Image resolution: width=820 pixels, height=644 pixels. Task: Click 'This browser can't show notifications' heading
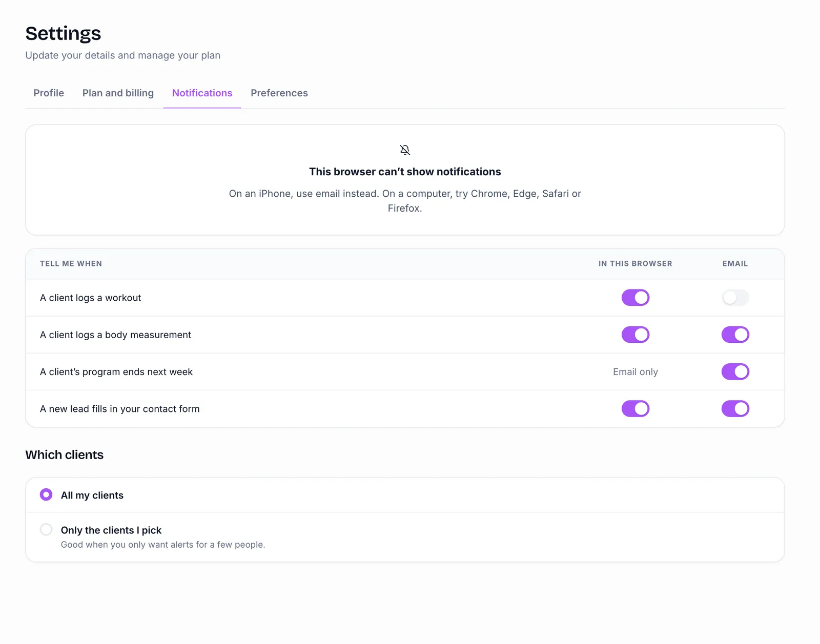tap(405, 172)
